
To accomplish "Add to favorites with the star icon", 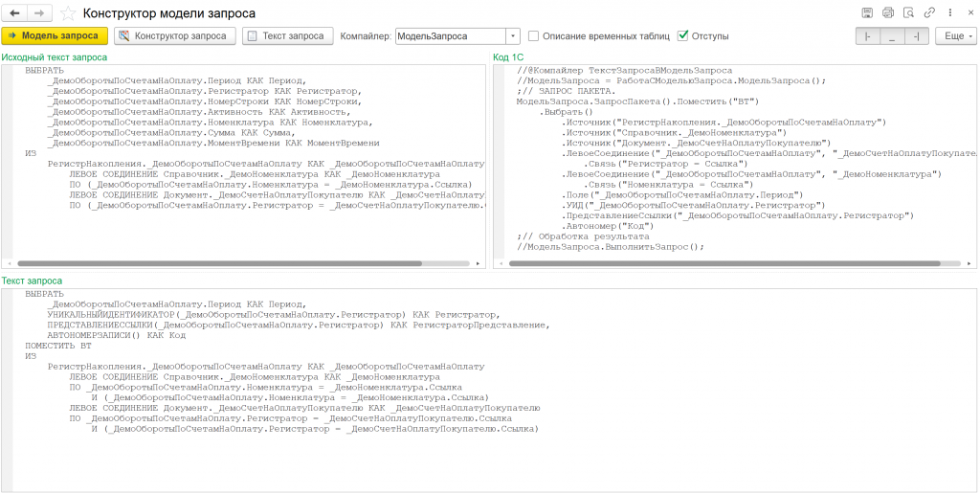I will pyautogui.click(x=68, y=13).
